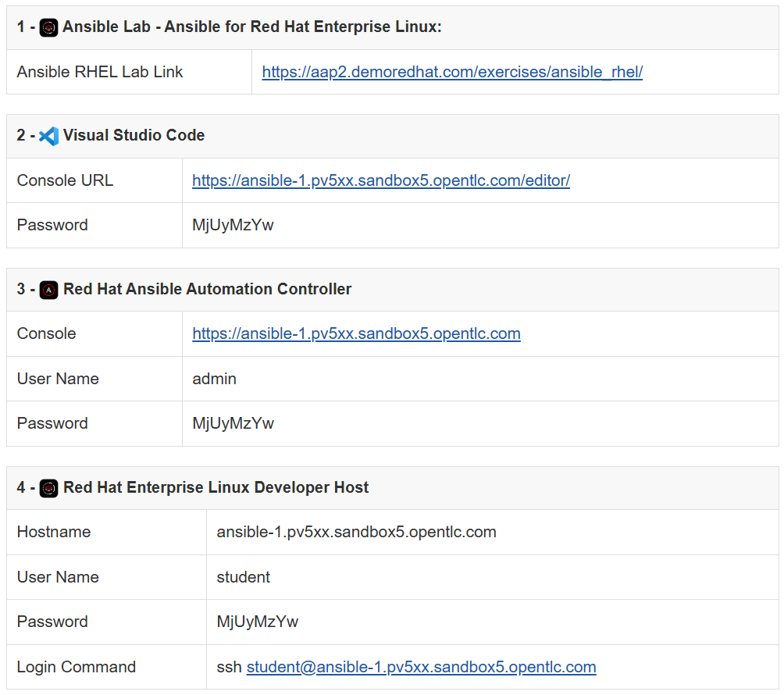Open the Automation Controller console link
The height and width of the screenshot is (695, 784).
click(356, 334)
